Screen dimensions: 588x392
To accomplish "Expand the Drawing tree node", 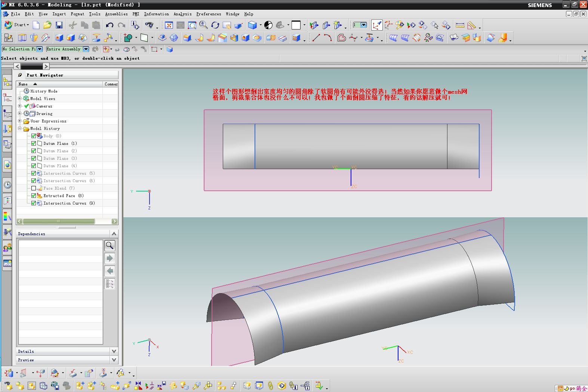I will tap(20, 113).
